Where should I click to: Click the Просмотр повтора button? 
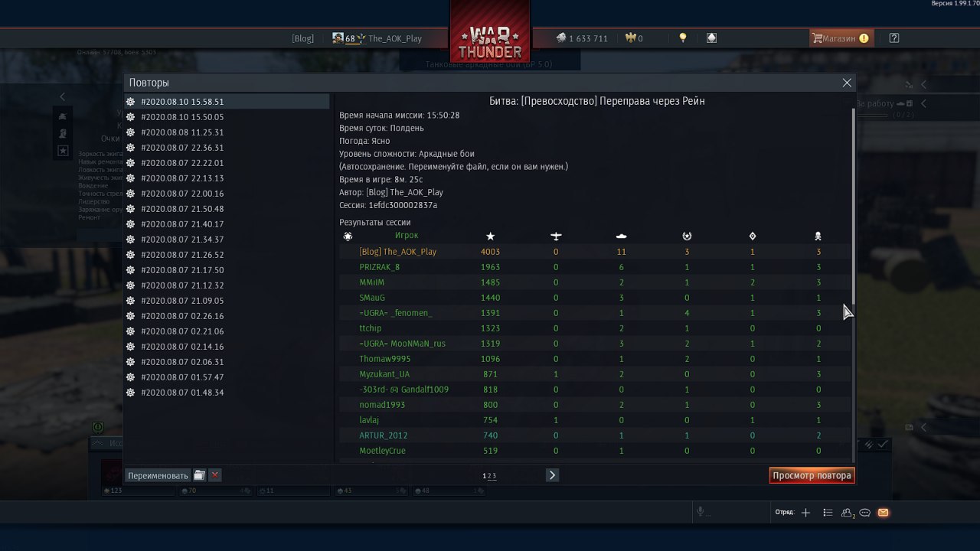coord(812,475)
